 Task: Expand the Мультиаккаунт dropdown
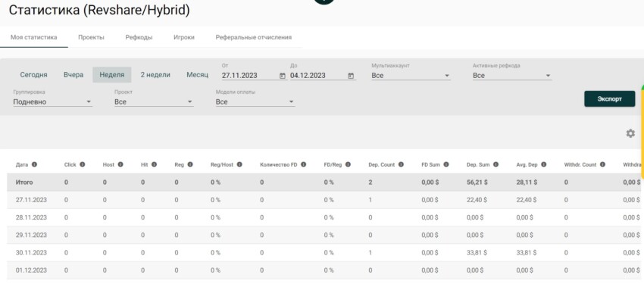coord(411,76)
